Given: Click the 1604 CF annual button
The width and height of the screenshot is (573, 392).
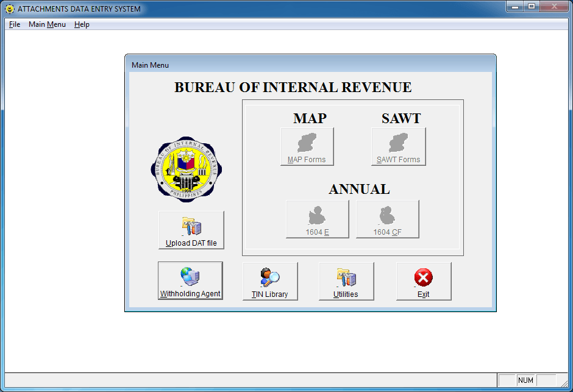Looking at the screenshot, I should coord(387,219).
